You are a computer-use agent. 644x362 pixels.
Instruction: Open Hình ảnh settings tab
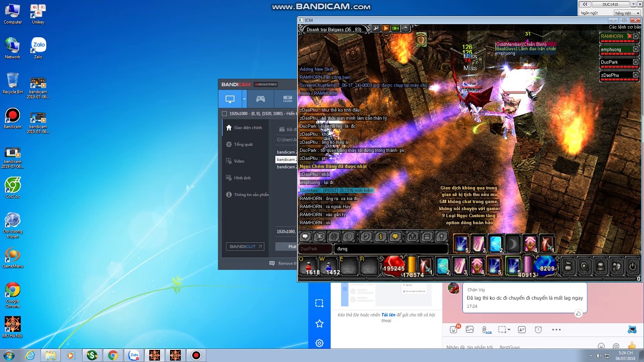pyautogui.click(x=245, y=177)
